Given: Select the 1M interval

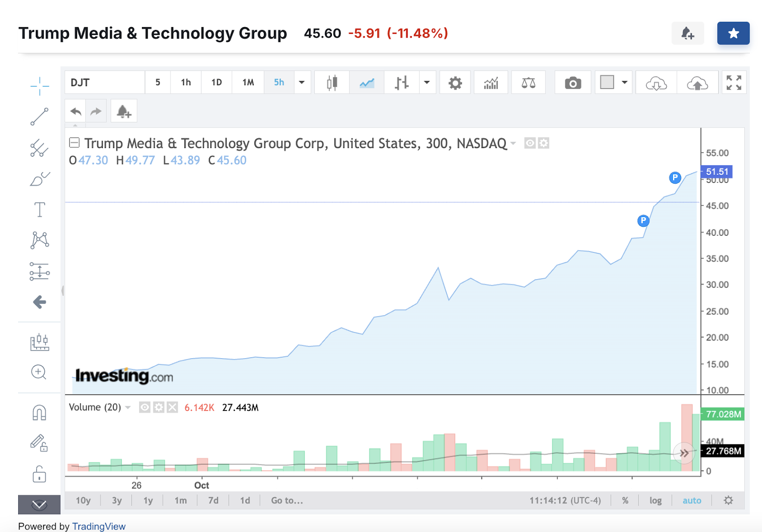Looking at the screenshot, I should [248, 82].
